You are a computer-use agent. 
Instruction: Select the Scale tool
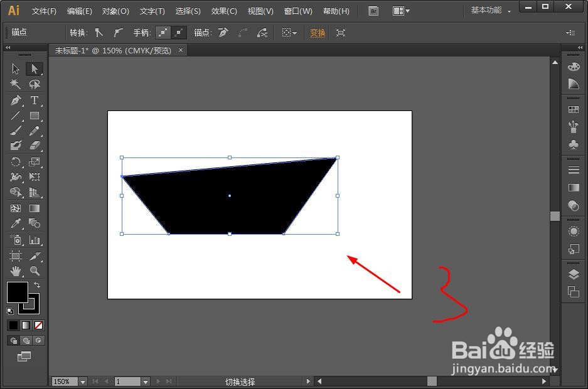[34, 162]
